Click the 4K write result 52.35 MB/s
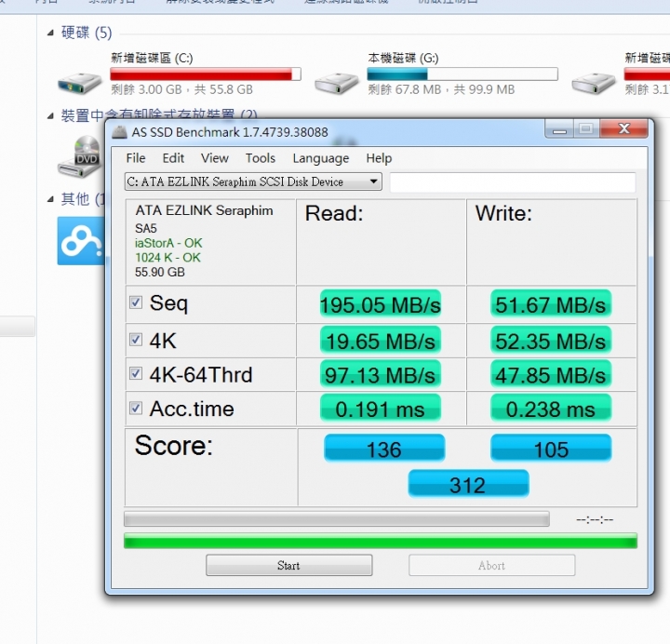Screen dimensions: 670x644 click(550, 341)
